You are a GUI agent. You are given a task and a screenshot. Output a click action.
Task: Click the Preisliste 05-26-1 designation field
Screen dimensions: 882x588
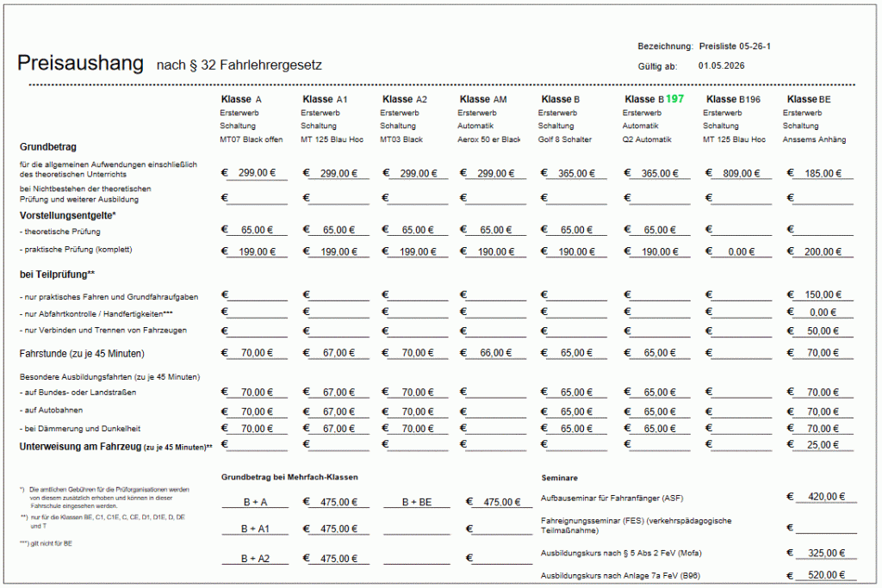coord(734,46)
